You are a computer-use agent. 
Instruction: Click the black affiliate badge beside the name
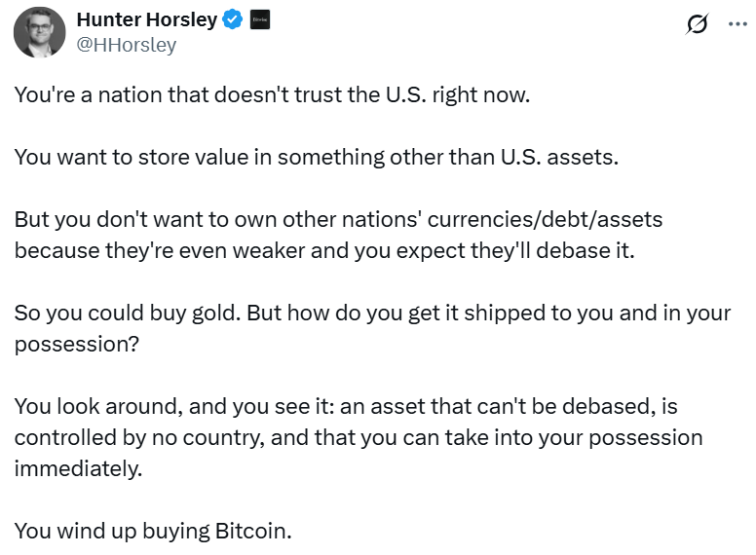[259, 20]
